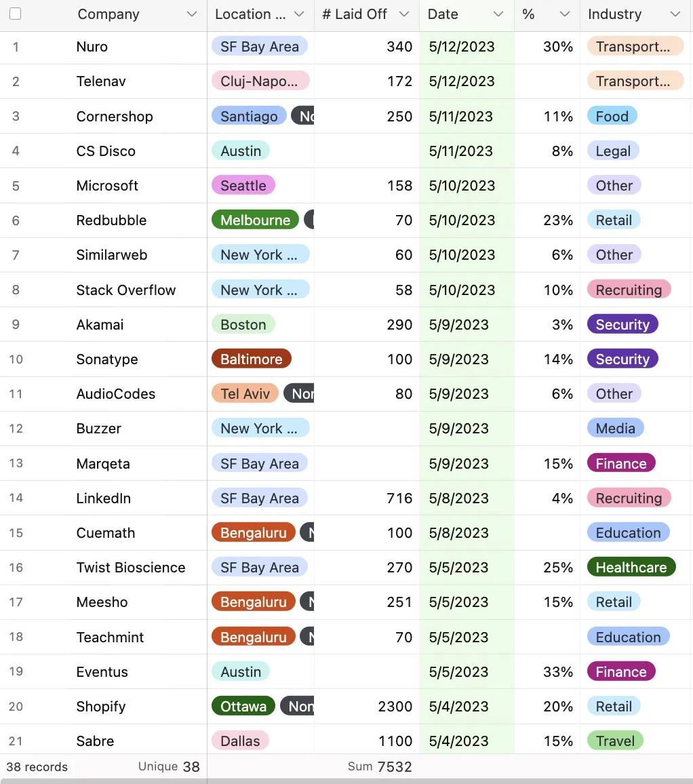
Task: Click the Unique 38 summary in footer
Action: (169, 767)
